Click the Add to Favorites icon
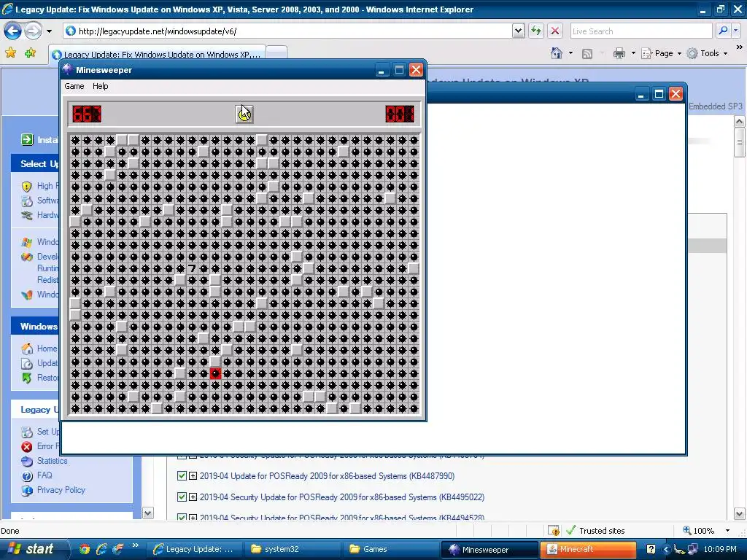This screenshot has height=560, width=747. (x=30, y=52)
